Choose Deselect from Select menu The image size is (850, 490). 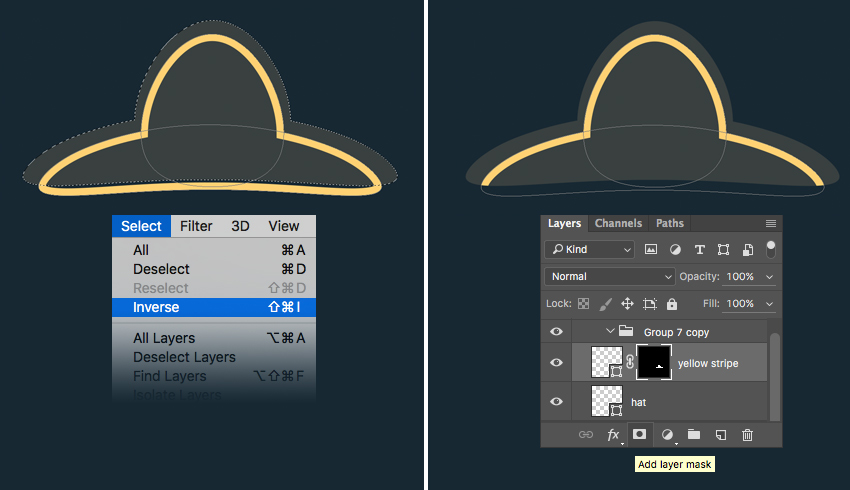click(x=214, y=269)
